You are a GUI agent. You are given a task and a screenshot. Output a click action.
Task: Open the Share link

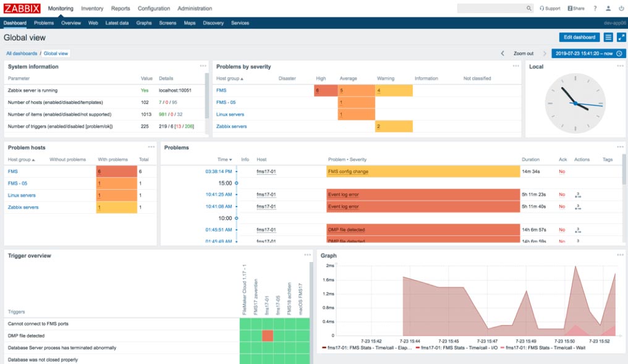pos(576,9)
